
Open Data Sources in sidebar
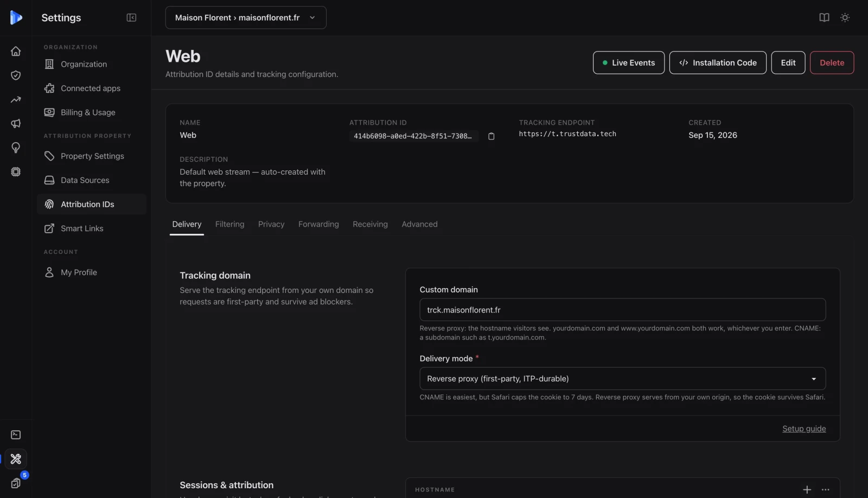coord(92,180)
